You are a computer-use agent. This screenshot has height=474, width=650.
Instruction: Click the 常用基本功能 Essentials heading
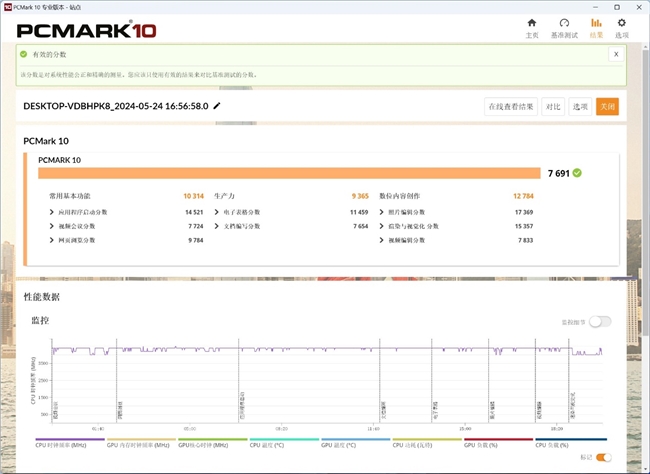(70, 196)
